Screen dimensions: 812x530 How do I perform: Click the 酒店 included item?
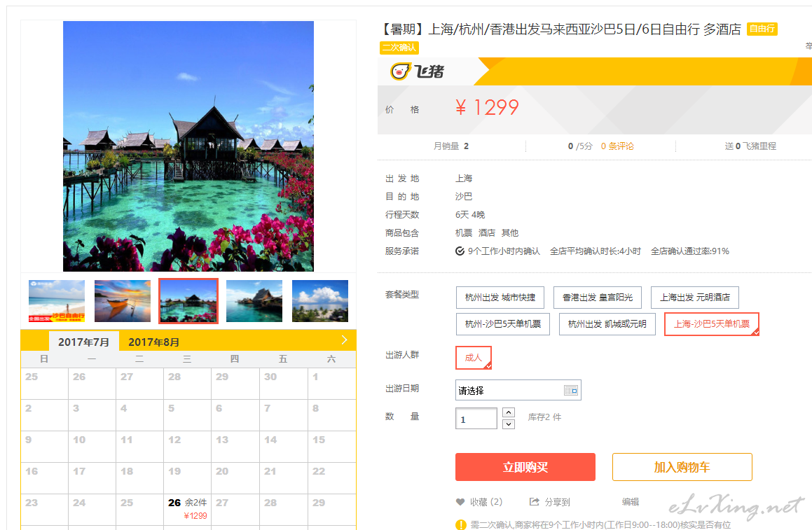(x=487, y=233)
